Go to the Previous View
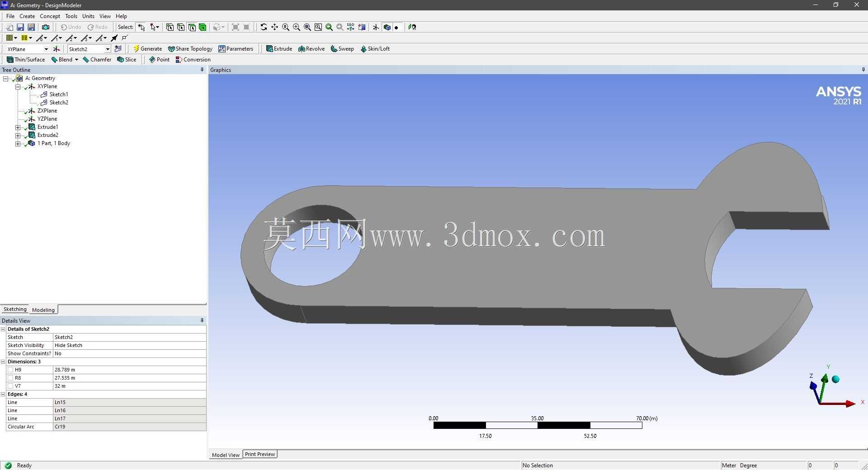The height and width of the screenshot is (470, 868). 329,27
